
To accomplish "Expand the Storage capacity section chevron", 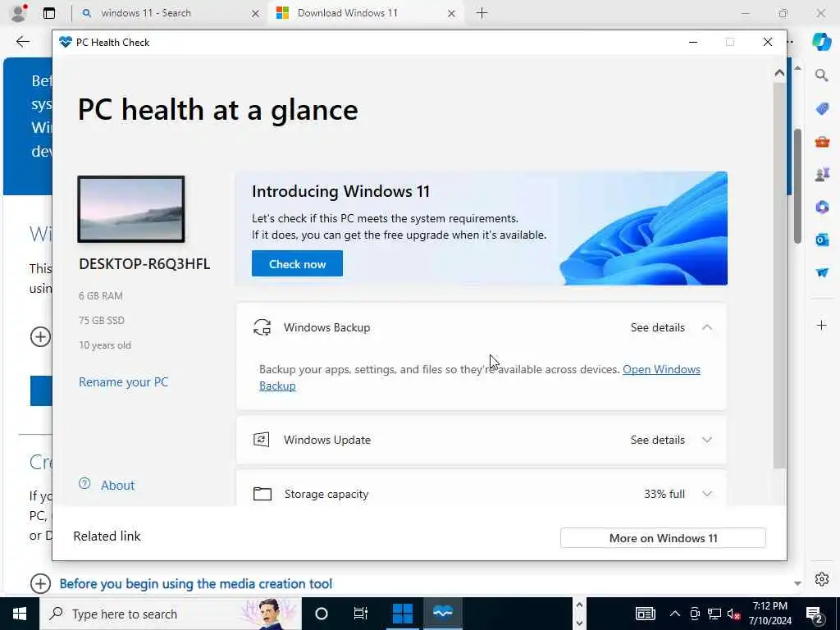I will point(706,494).
